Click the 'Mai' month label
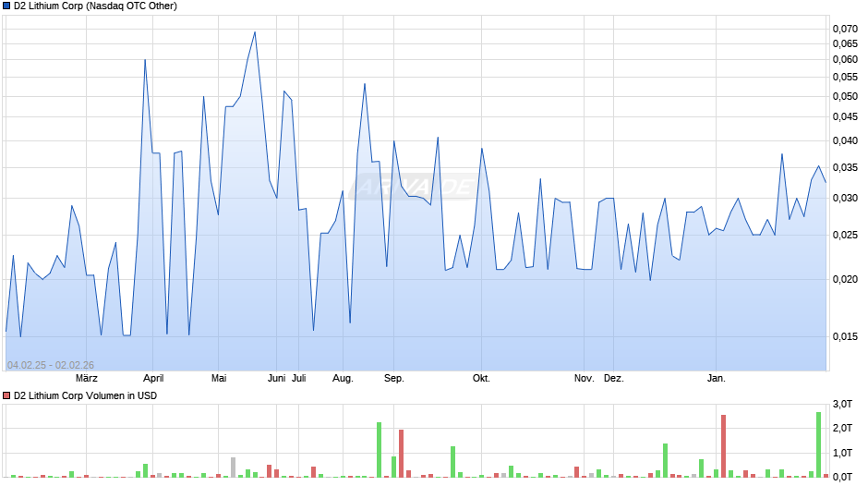868x486 pixels. 219,379
